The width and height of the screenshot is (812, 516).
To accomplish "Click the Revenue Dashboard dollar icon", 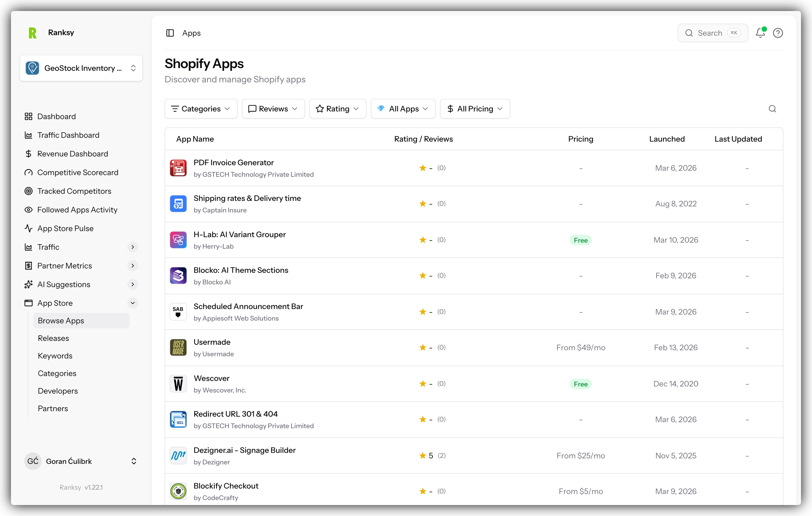I will tap(28, 154).
